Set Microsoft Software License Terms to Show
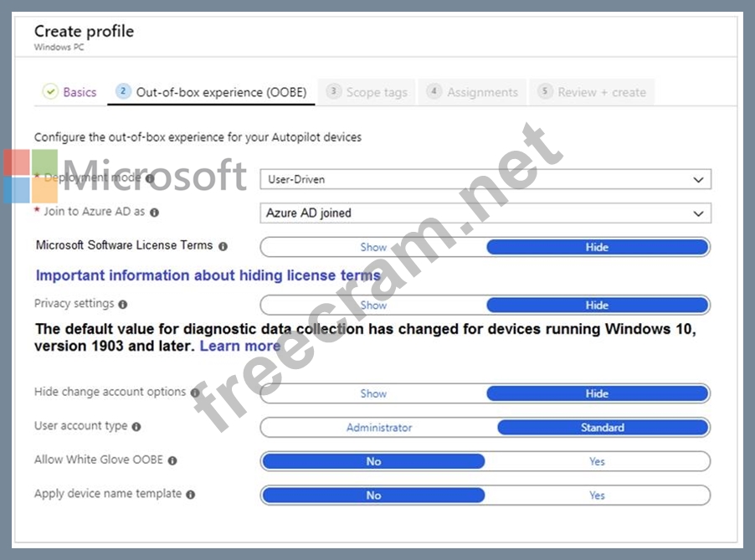The width and height of the screenshot is (755, 560). [373, 247]
